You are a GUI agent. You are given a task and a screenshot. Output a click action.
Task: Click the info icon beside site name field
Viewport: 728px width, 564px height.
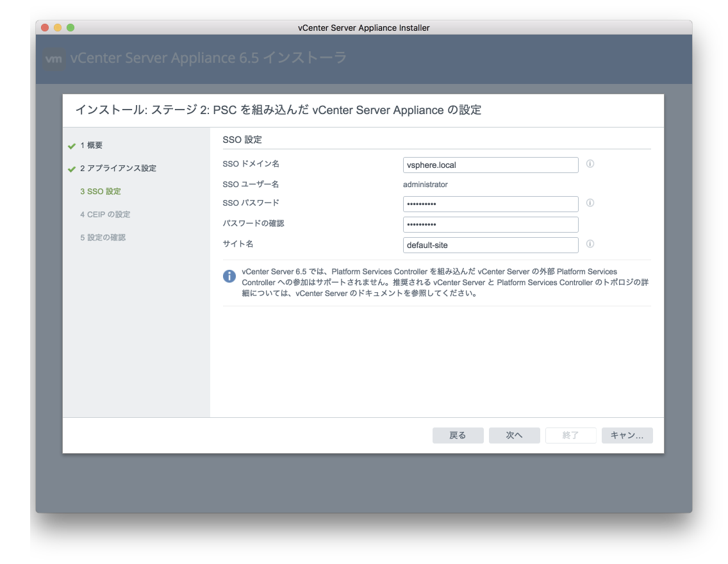click(x=590, y=244)
